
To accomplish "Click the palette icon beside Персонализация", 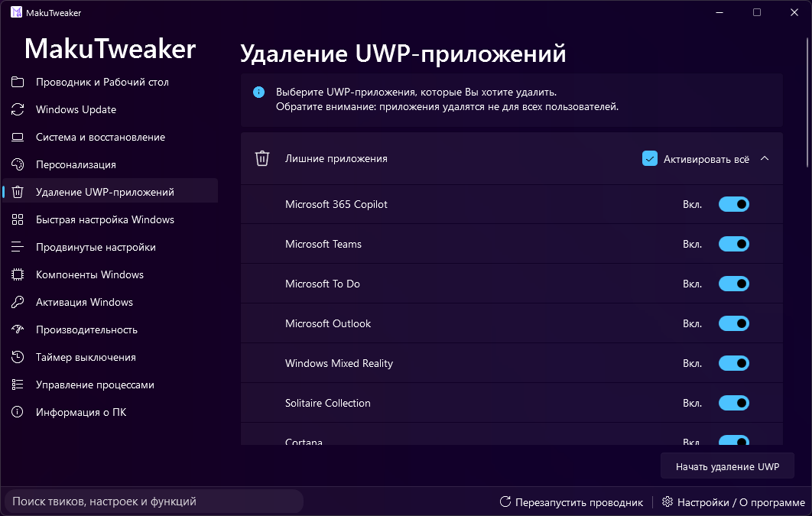I will [x=18, y=164].
